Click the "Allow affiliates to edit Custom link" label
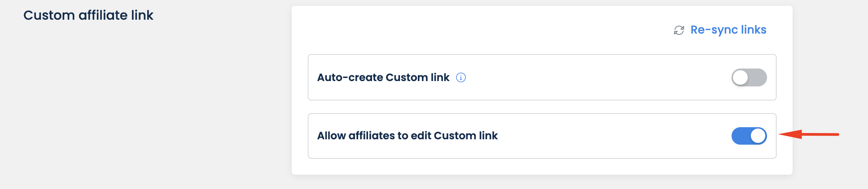 [x=407, y=136]
